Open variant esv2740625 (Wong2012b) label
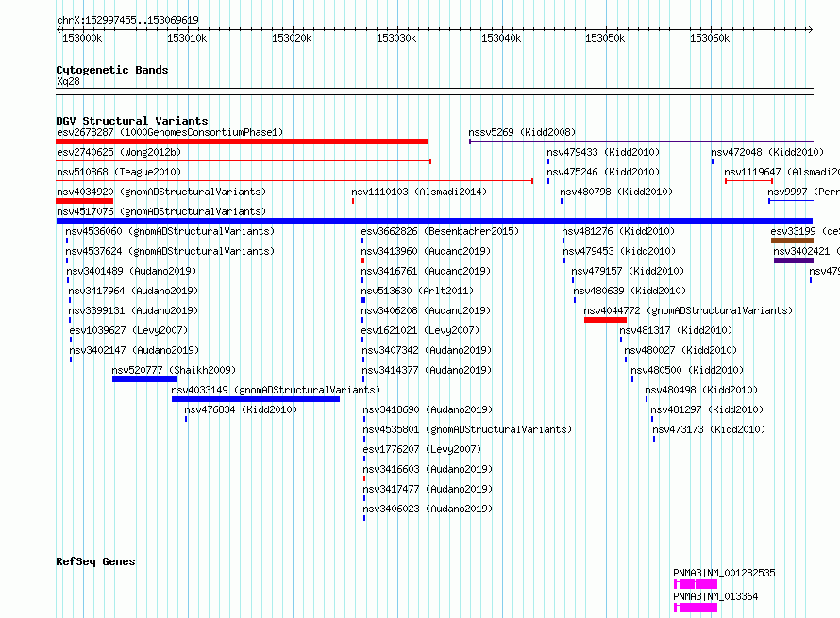This screenshot has height=618, width=840. point(119,152)
